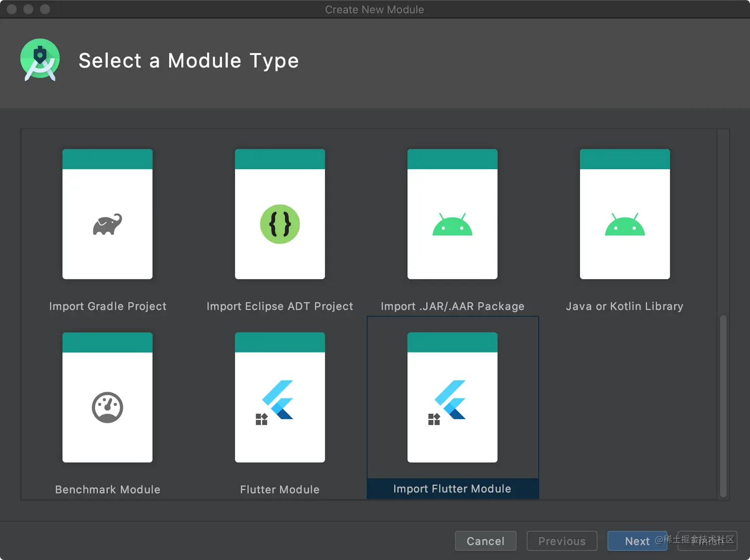This screenshot has width=750, height=560.
Task: Cancel the Create New Module dialog
Action: tap(486, 541)
